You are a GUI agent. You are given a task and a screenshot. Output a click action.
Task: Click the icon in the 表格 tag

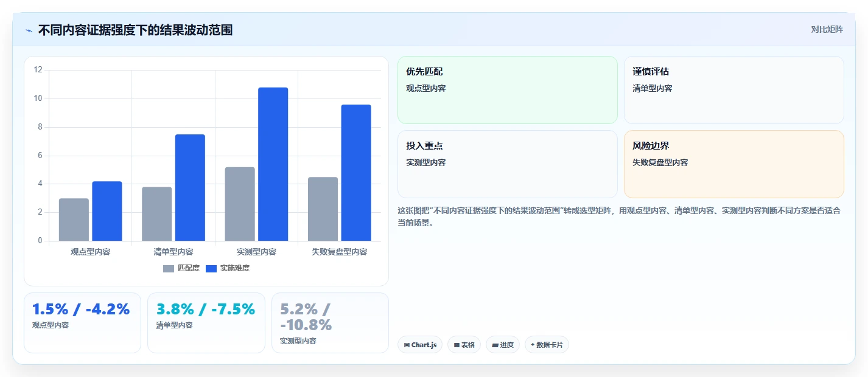(x=457, y=345)
